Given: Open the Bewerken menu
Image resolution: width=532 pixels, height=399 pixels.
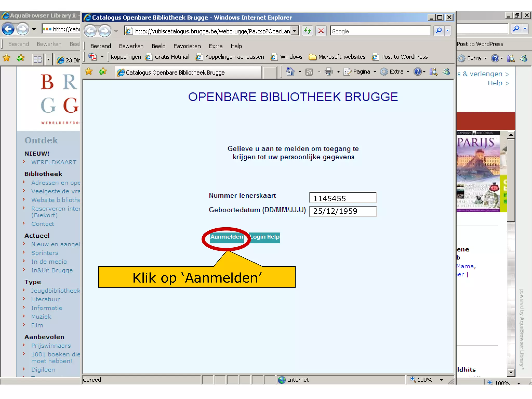Looking at the screenshot, I should click(131, 46).
